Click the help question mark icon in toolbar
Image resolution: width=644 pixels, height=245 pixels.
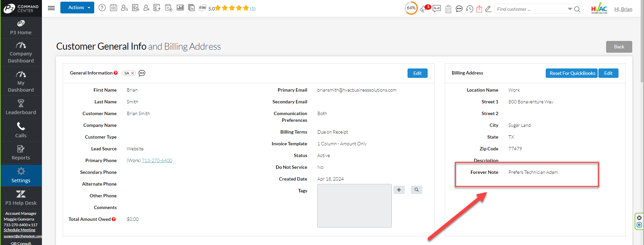pyautogui.click(x=102, y=8)
